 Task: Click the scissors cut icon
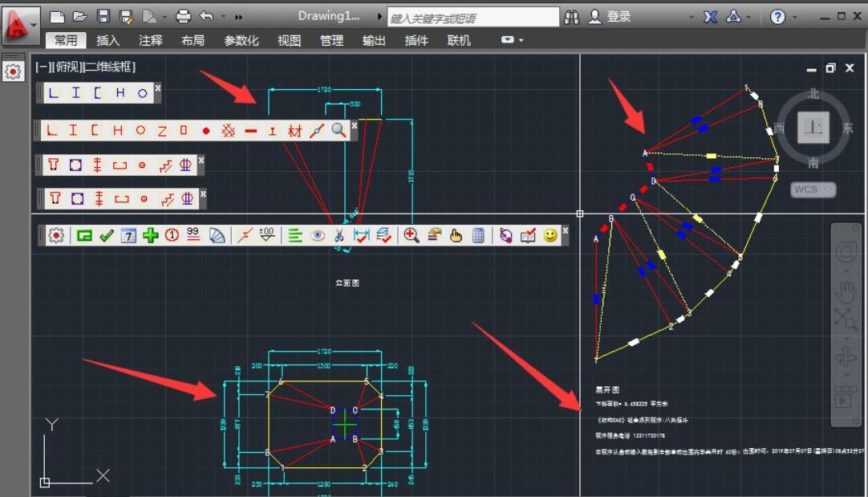[x=339, y=235]
